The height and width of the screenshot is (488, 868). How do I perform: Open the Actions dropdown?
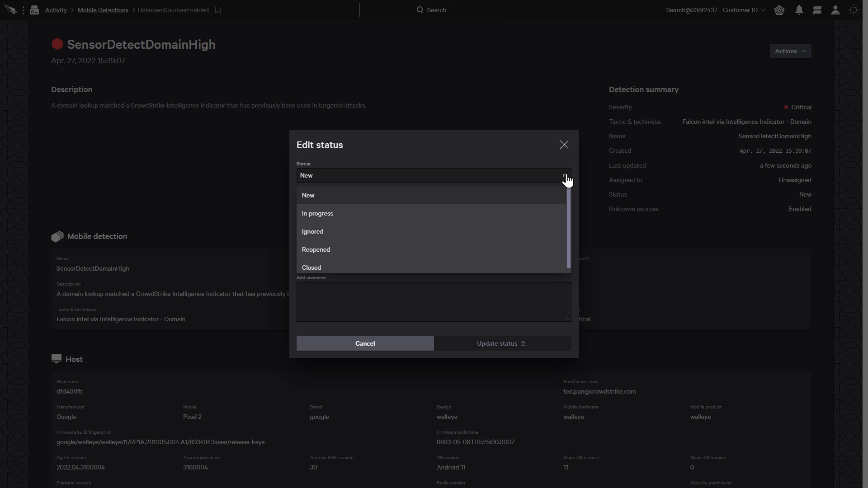tap(790, 51)
